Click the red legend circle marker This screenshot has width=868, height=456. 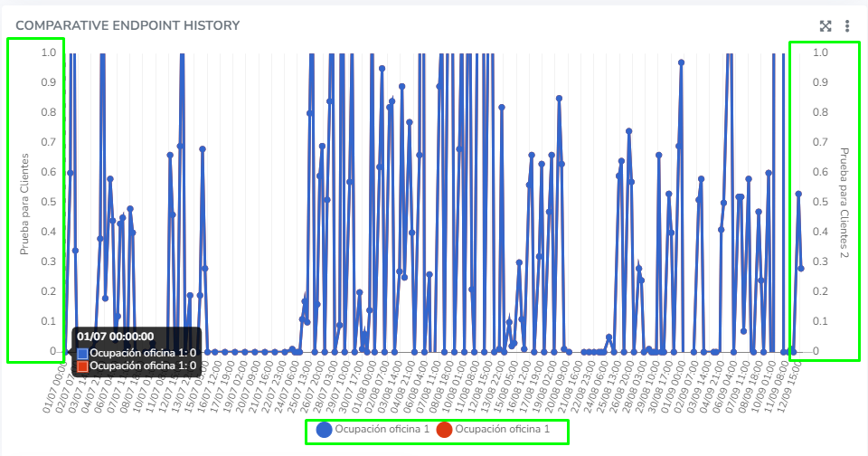444,430
